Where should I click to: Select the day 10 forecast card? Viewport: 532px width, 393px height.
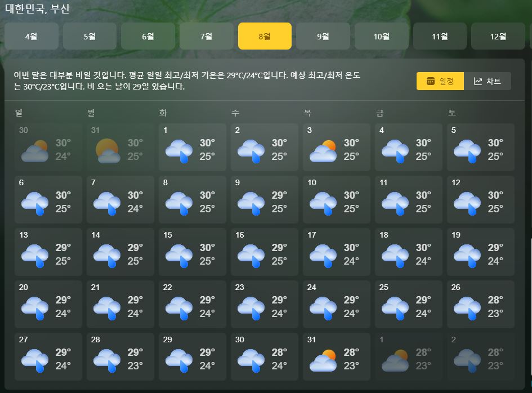337,199
